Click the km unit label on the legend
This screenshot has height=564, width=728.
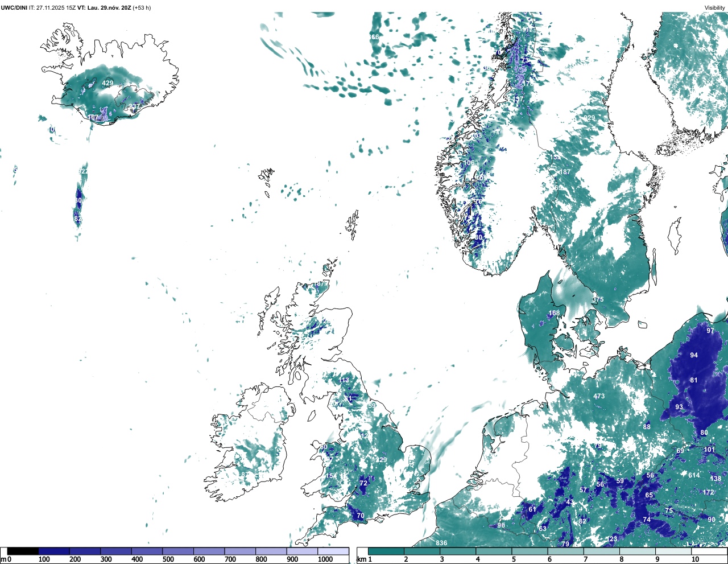click(x=361, y=559)
